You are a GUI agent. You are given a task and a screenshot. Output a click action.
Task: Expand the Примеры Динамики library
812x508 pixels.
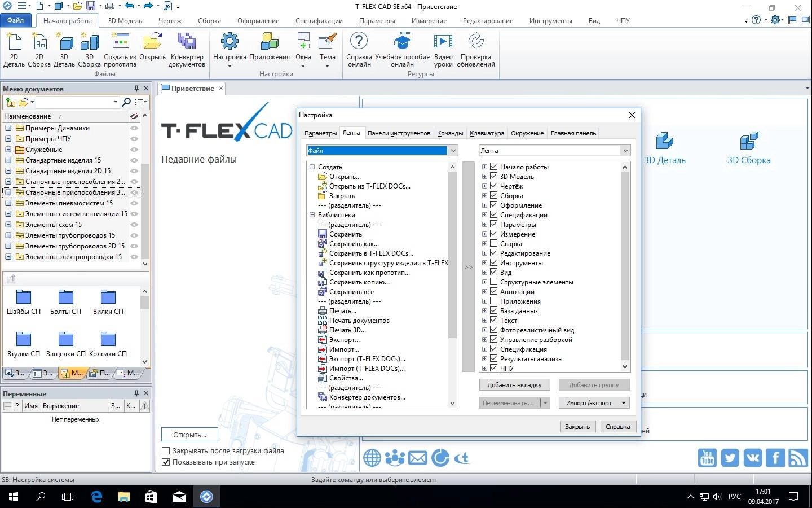8,128
